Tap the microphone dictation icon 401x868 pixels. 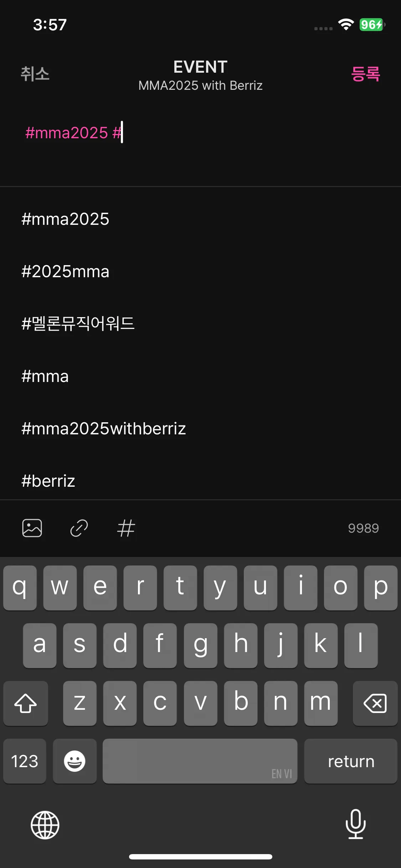point(355,824)
